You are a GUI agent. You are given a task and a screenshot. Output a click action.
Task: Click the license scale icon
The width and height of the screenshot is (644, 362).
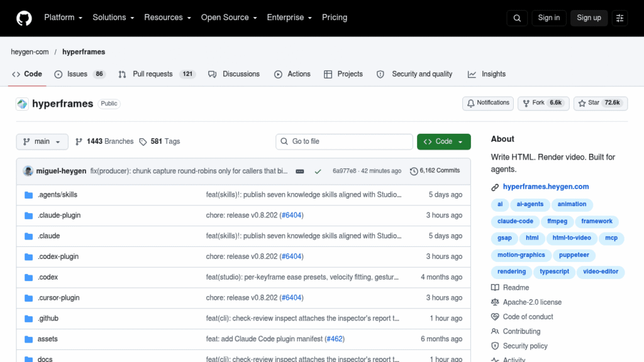pos(495,302)
